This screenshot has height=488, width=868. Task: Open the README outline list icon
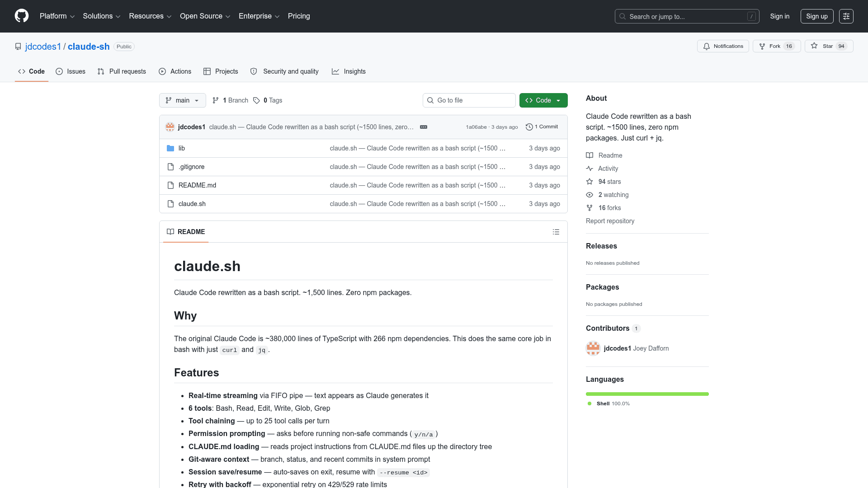point(556,232)
